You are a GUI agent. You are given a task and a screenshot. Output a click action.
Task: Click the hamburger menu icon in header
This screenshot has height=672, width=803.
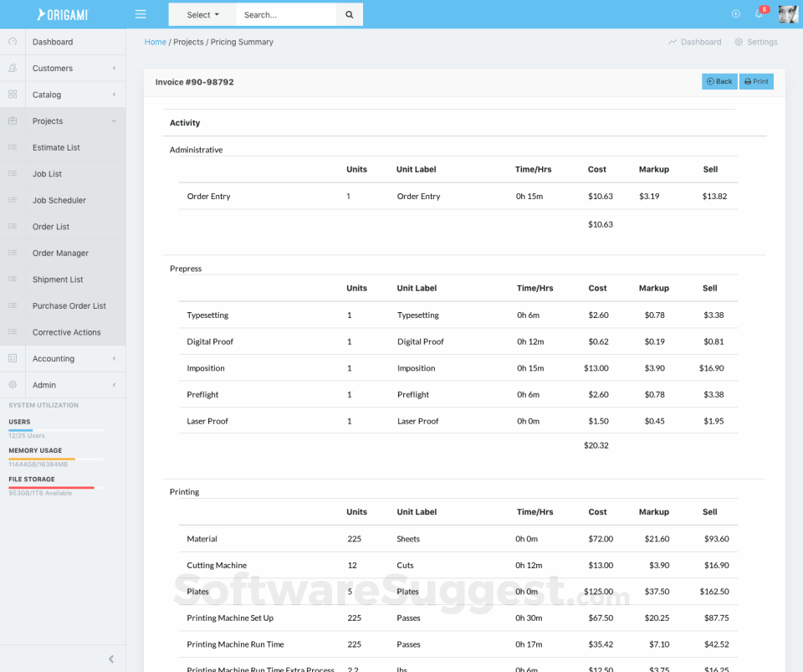[141, 14]
